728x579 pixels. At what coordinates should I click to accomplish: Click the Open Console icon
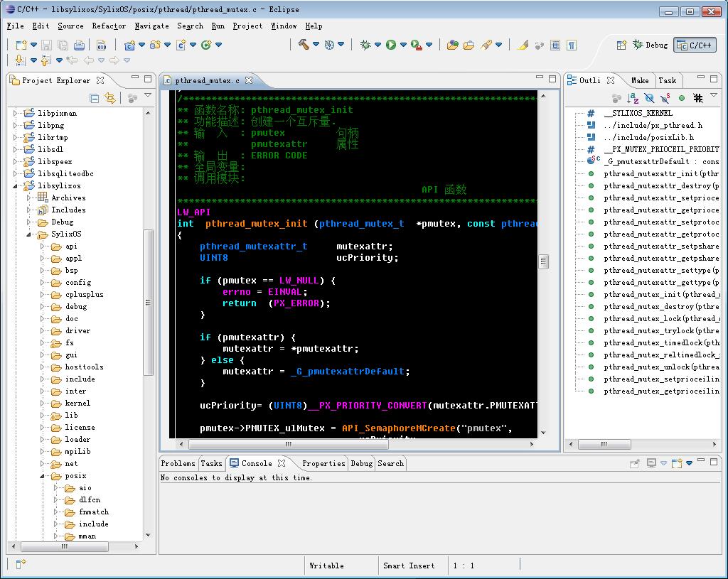677,463
